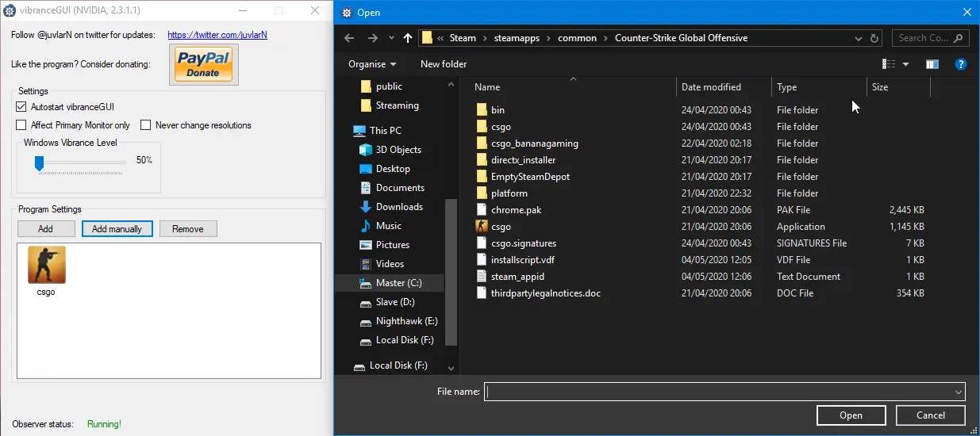Open the address bar history dropdown
Viewport: 980px width, 436px height.
pos(859,38)
